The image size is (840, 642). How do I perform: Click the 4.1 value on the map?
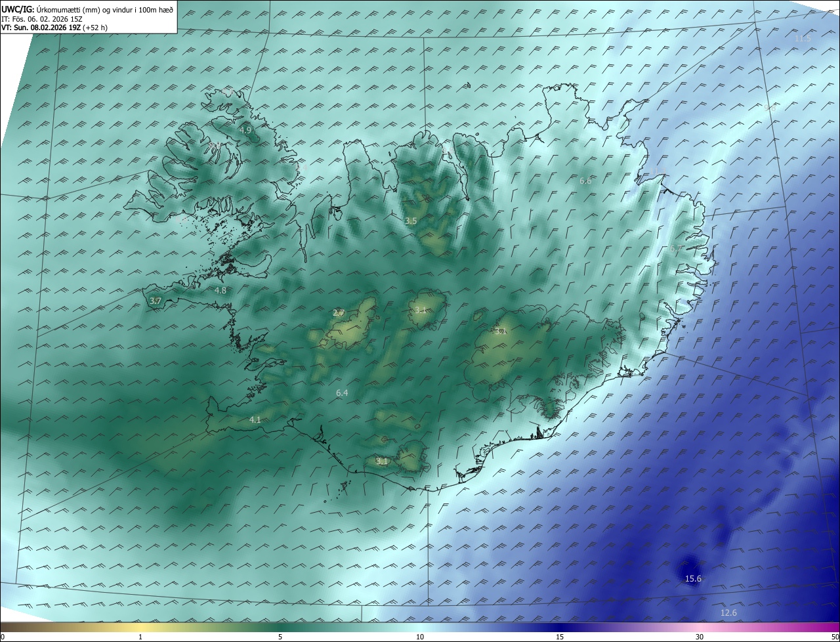tap(255, 419)
